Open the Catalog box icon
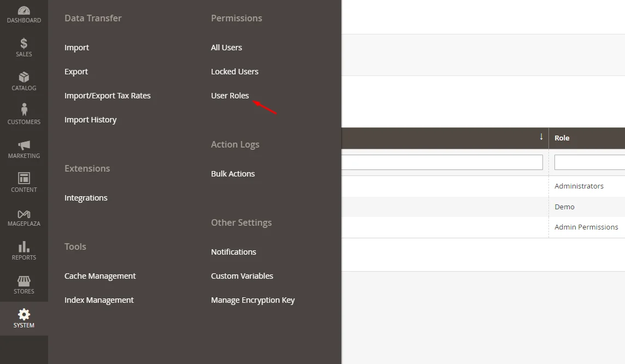Image resolution: width=625 pixels, height=364 pixels. pos(24,78)
